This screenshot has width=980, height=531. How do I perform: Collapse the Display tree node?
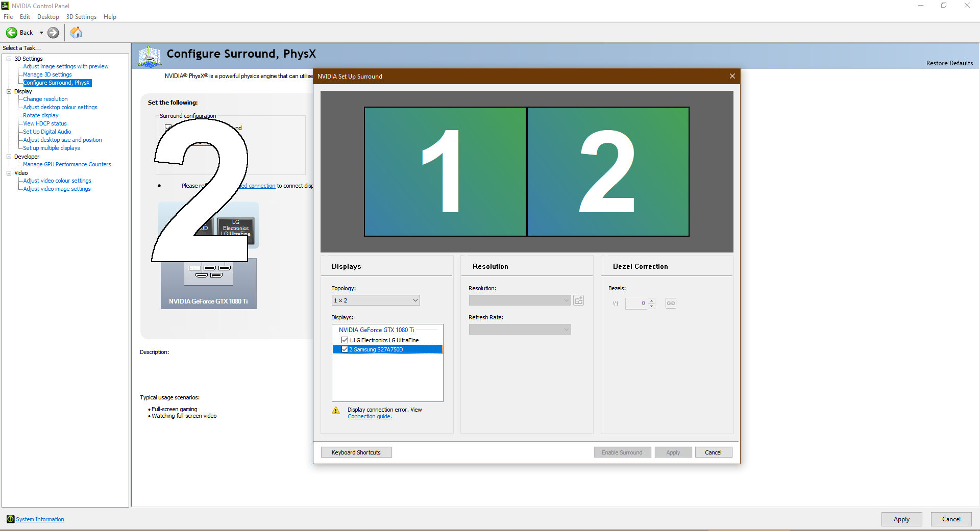(x=9, y=91)
